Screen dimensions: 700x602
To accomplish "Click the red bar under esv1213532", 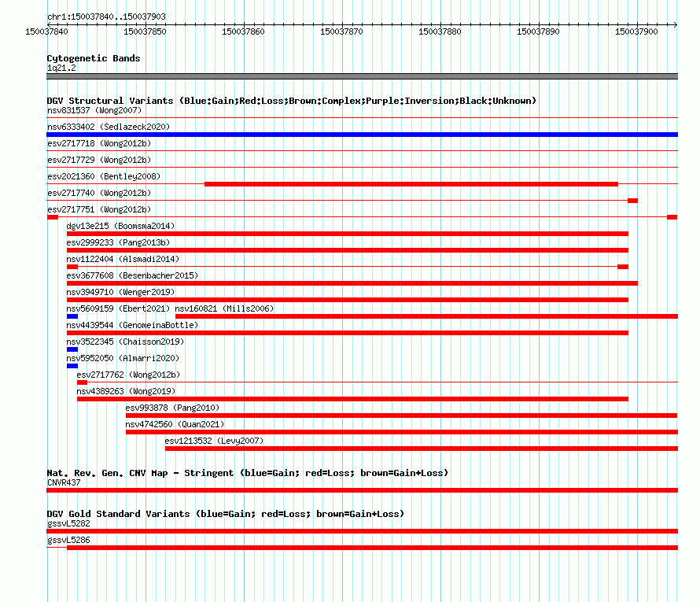I will coord(422,449).
